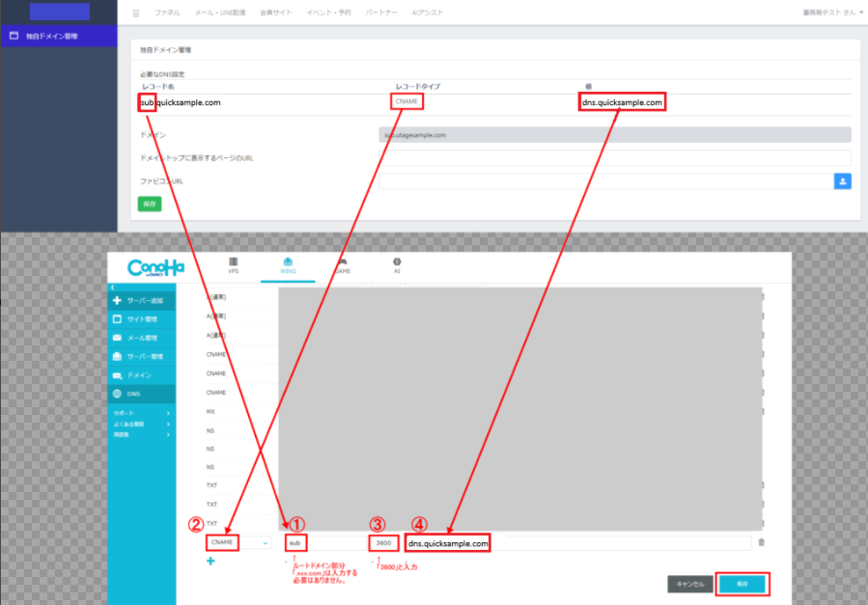Click the trash icon on the DNS record row
Screen dimensions: 868x605
point(761,542)
